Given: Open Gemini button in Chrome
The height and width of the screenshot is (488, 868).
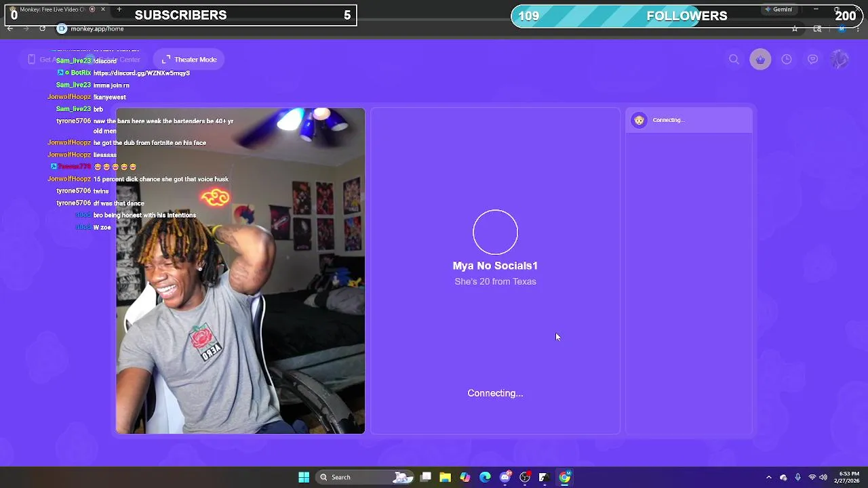Looking at the screenshot, I should coord(778,9).
